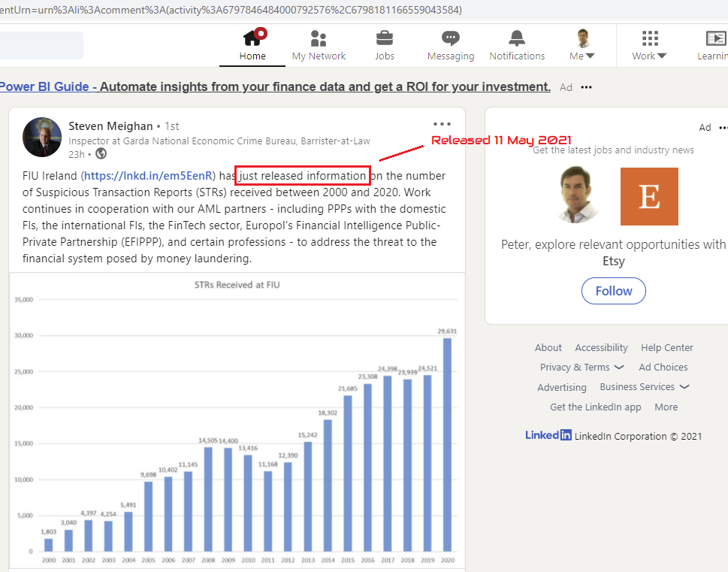Open Learning video icon
The image size is (728, 572).
pyautogui.click(x=715, y=38)
